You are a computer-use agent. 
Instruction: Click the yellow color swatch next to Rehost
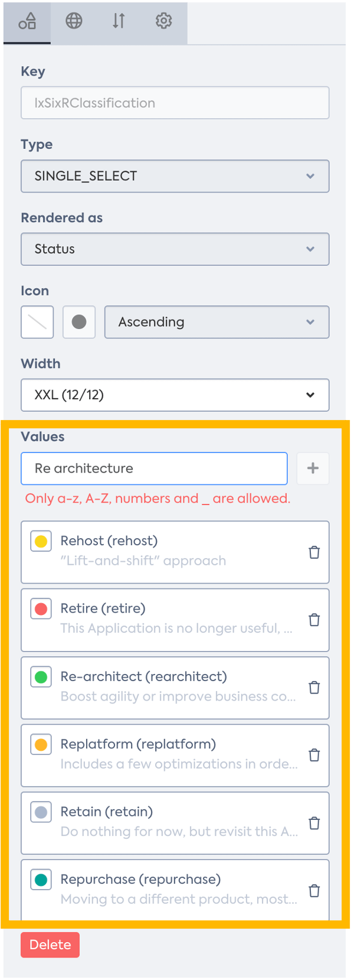[41, 541]
